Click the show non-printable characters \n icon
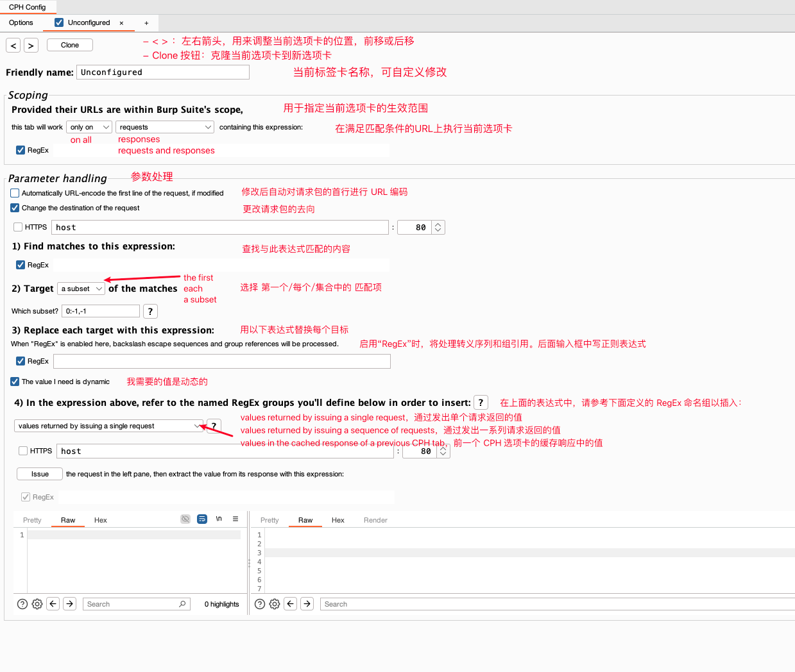795x672 pixels. [219, 519]
